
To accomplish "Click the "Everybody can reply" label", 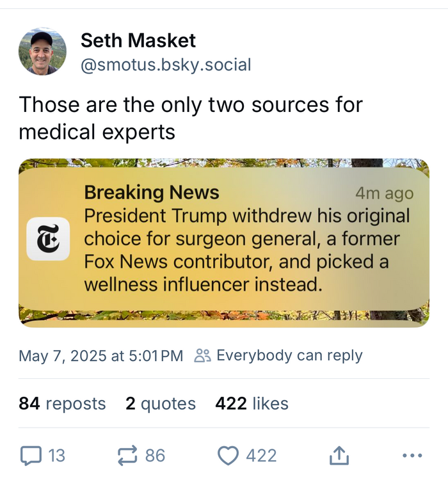I will tap(289, 356).
